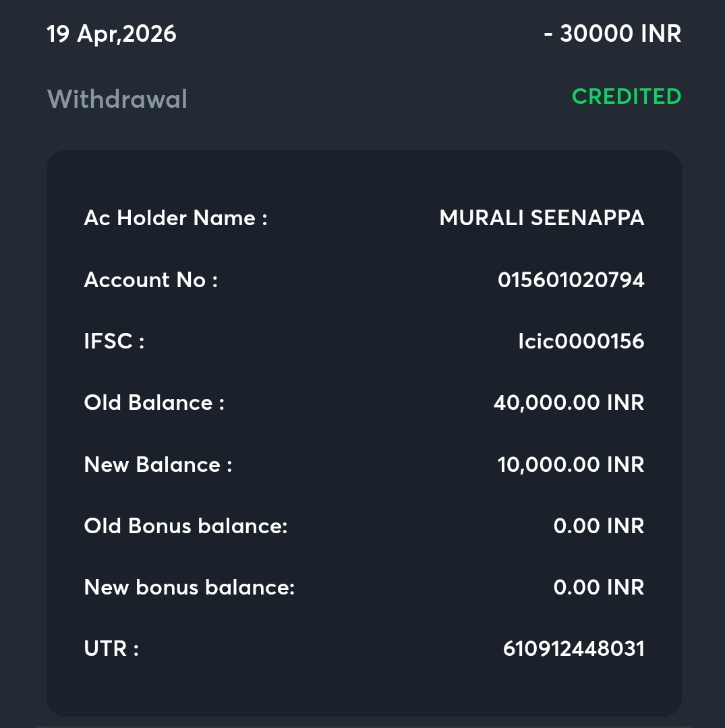Tap new balance value 10,000.00 INR

[x=571, y=464]
